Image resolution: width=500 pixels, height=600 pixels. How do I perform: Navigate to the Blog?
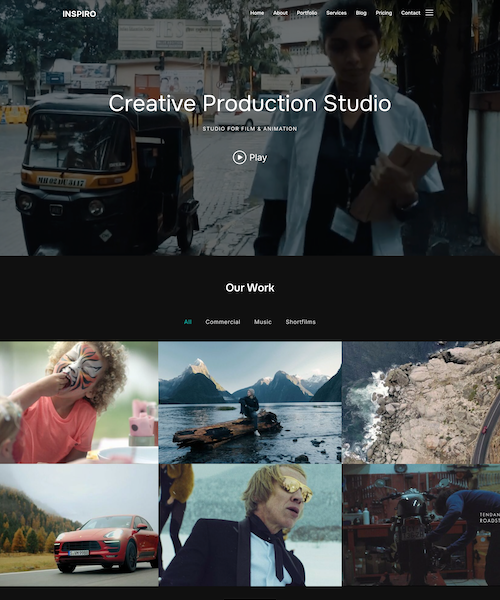click(x=361, y=13)
